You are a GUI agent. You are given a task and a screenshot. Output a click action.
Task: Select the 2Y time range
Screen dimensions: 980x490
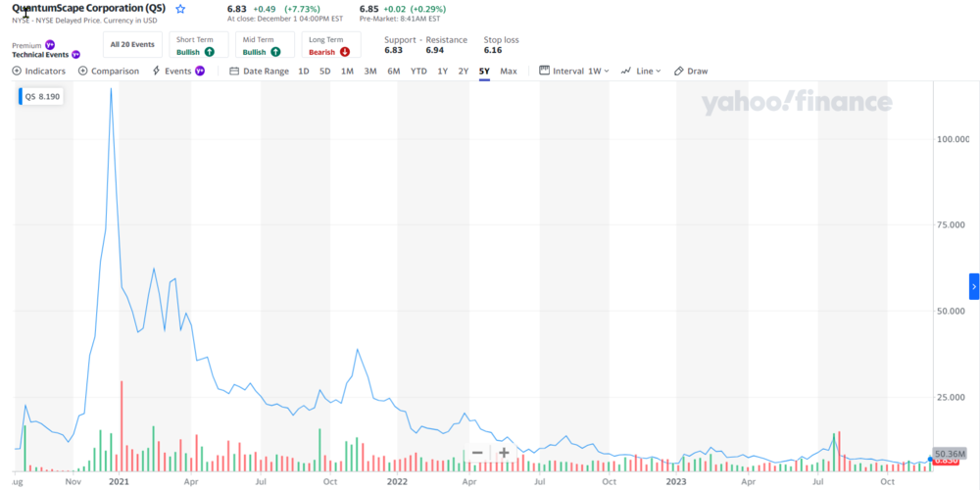tap(464, 72)
